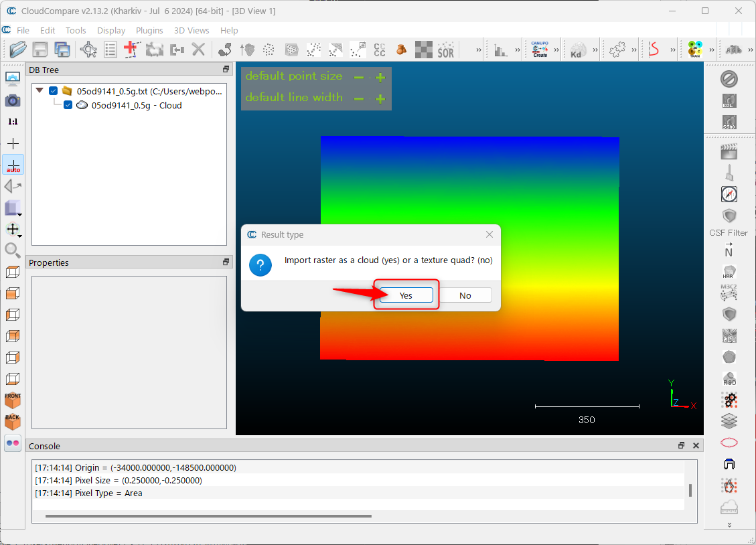
Task: Increase default point size with plus
Action: 380,78
